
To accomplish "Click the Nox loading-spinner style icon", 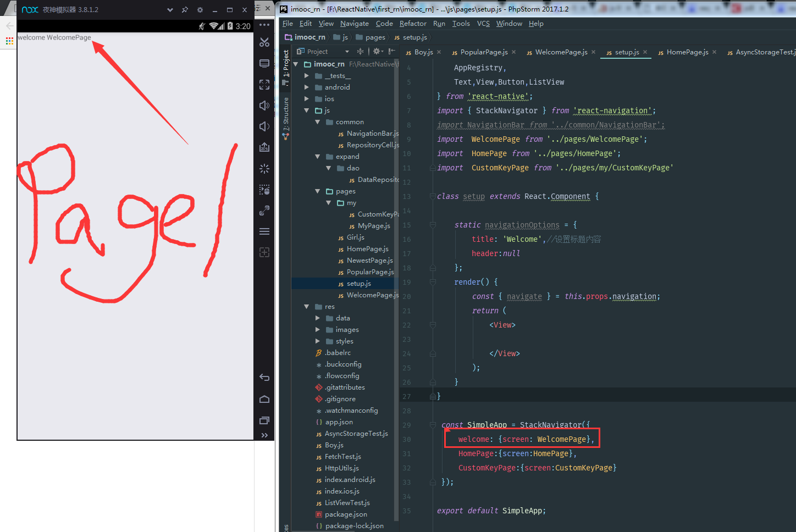I will tap(264, 169).
